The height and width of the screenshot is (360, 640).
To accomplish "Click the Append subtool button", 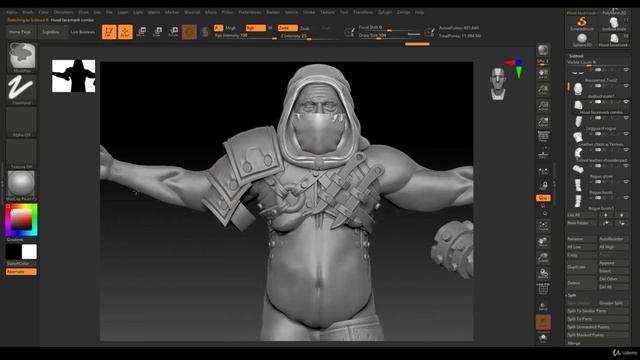I will (x=613, y=263).
